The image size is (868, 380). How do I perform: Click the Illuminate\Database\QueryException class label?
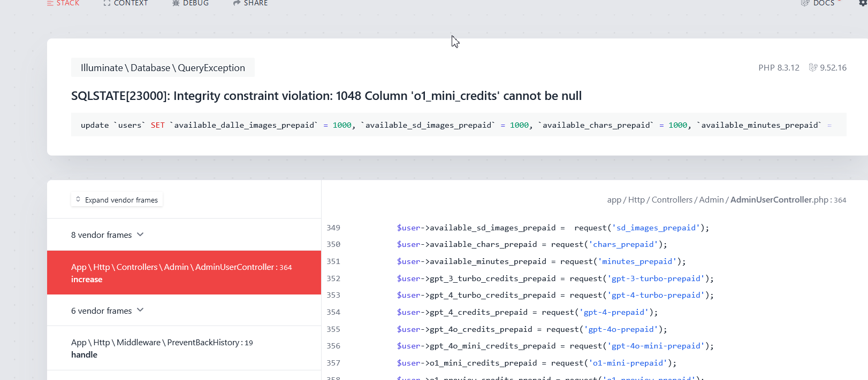click(x=163, y=68)
